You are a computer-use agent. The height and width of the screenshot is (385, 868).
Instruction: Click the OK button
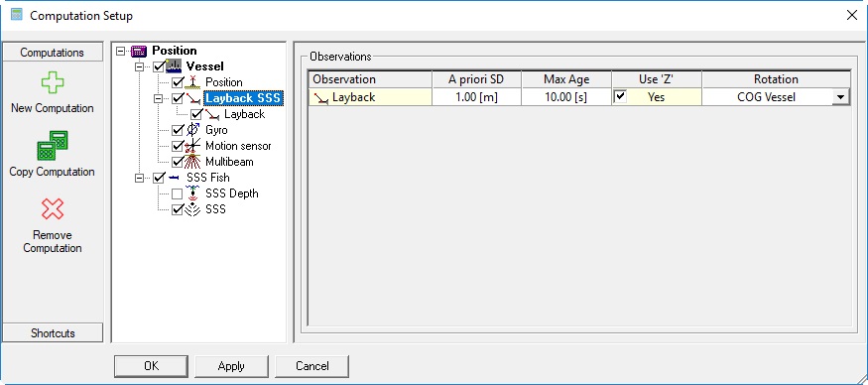pos(151,366)
